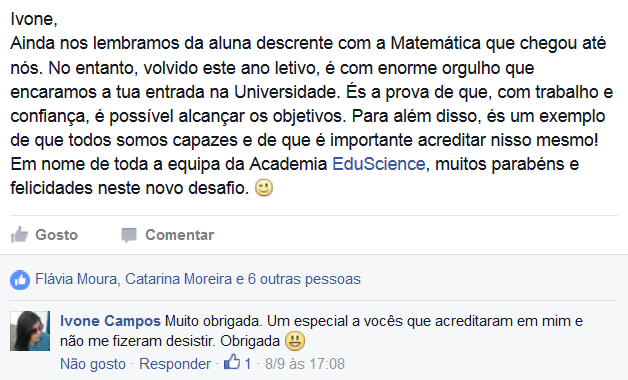Open the comment timestamp 8/9 às 17:08
Image resolution: width=628 pixels, height=380 pixels.
(x=304, y=364)
